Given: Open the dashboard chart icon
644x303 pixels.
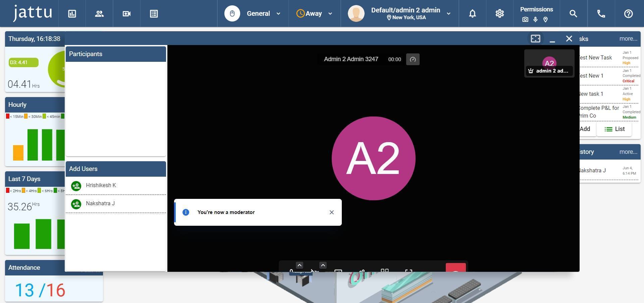Looking at the screenshot, I should (x=72, y=14).
